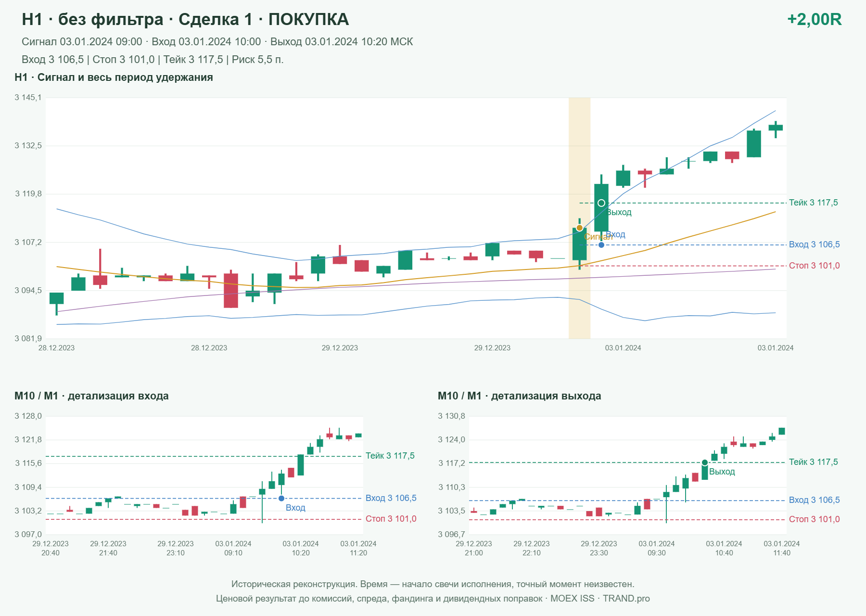Click "Вход 3 106,5" label in exit detail chart

815,500
